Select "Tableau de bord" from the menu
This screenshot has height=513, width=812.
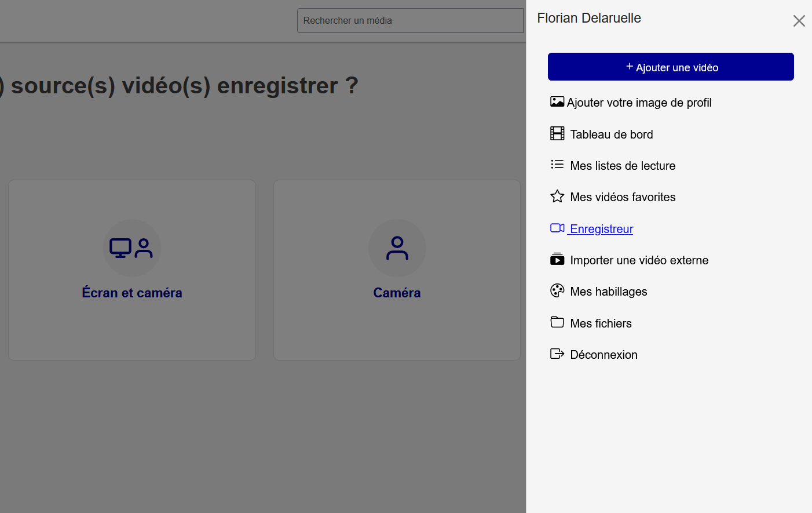click(x=612, y=134)
